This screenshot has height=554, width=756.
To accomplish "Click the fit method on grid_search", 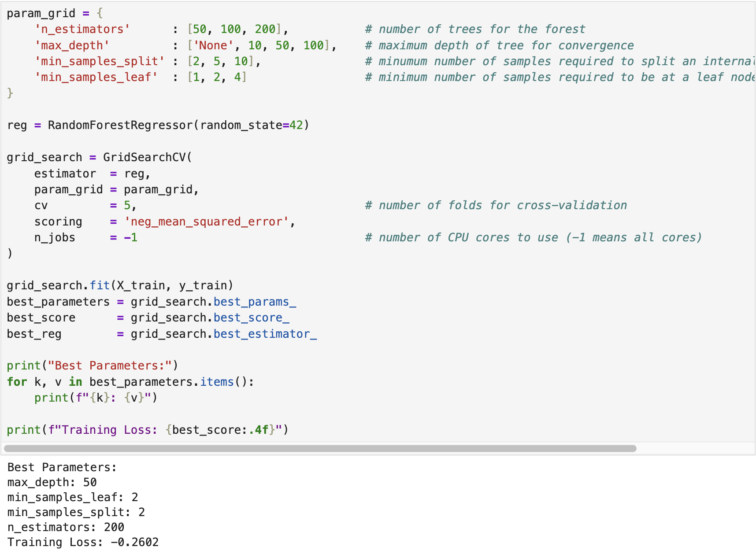I will click(x=100, y=286).
